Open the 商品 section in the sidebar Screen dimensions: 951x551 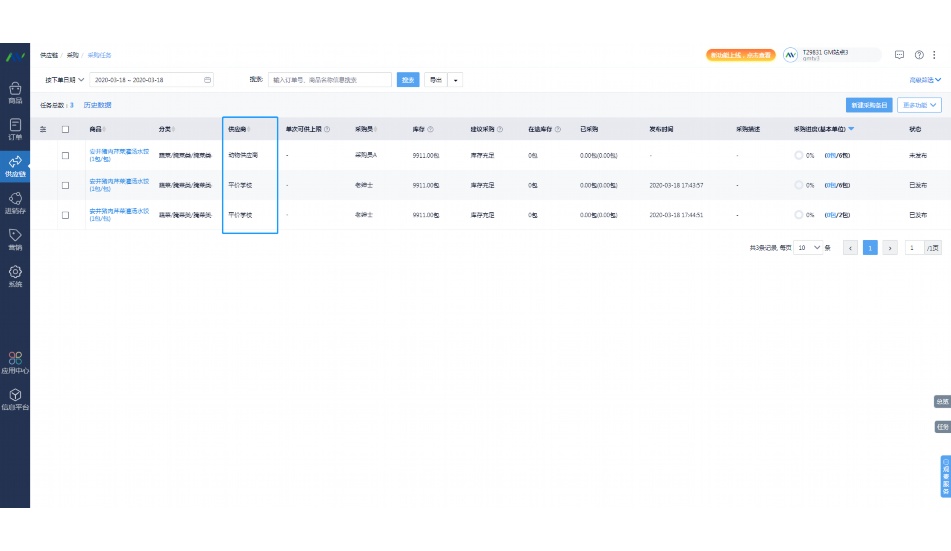15,92
